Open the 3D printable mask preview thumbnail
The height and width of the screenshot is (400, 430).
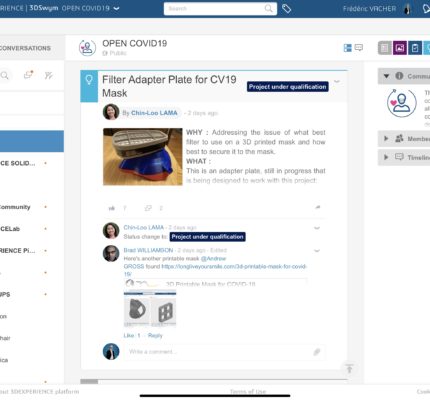[150, 309]
